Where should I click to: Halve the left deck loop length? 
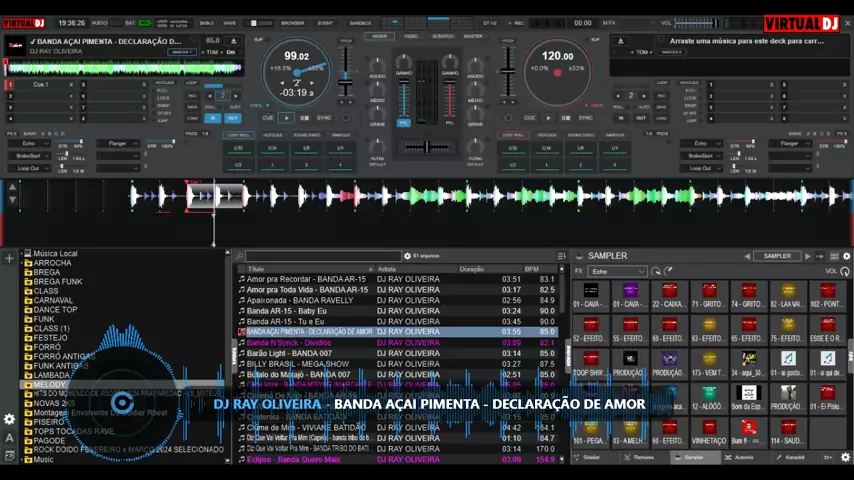(x=210, y=96)
